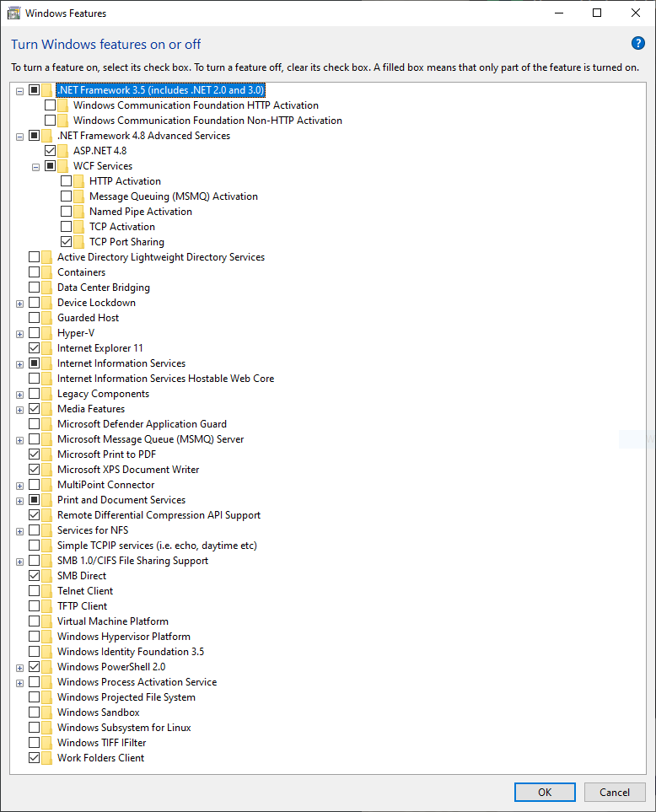Click the folder icon beside Windows TIFF IFilter
656x812 pixels.
(x=46, y=743)
